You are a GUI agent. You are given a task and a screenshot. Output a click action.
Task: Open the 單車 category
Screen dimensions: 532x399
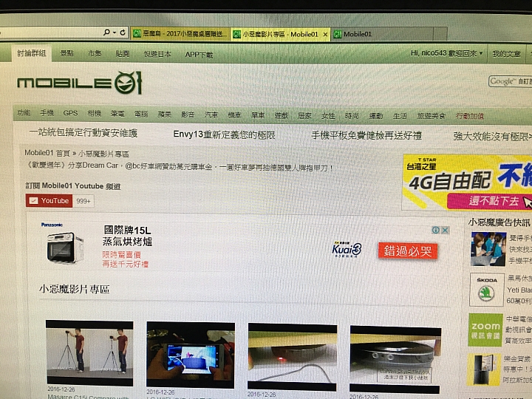pos(258,115)
